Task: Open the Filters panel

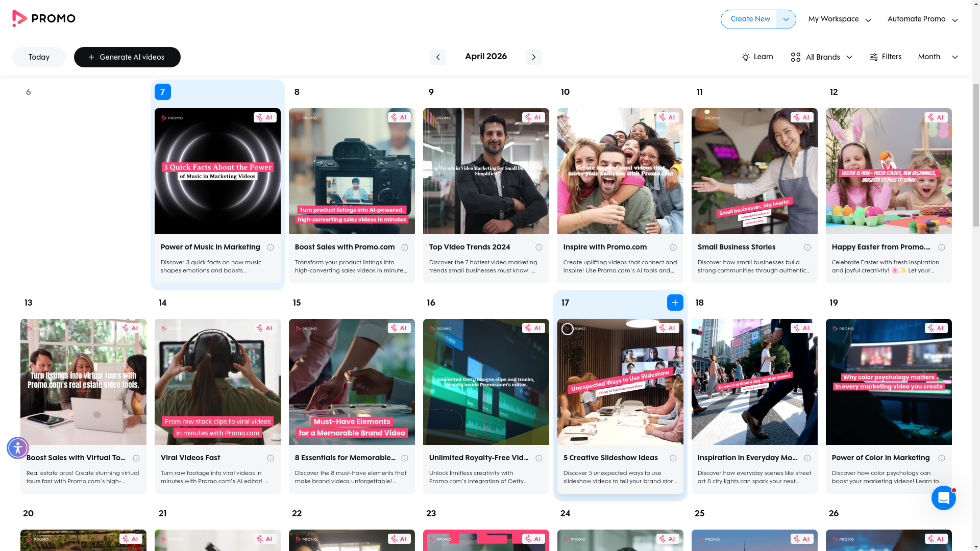Action: [886, 57]
